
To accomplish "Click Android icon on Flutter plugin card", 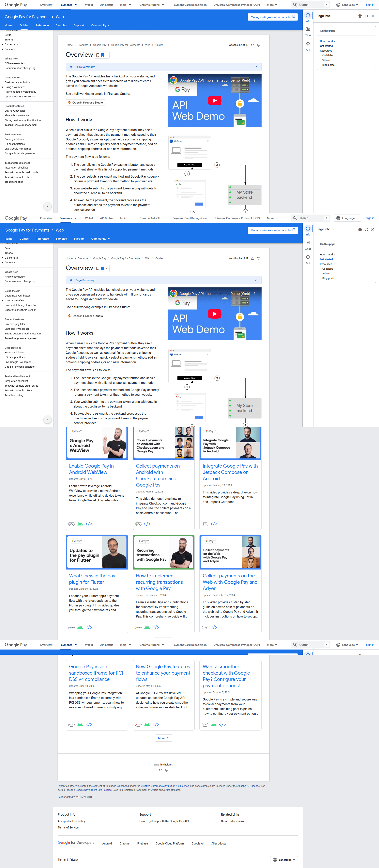I will [x=80, y=627].
